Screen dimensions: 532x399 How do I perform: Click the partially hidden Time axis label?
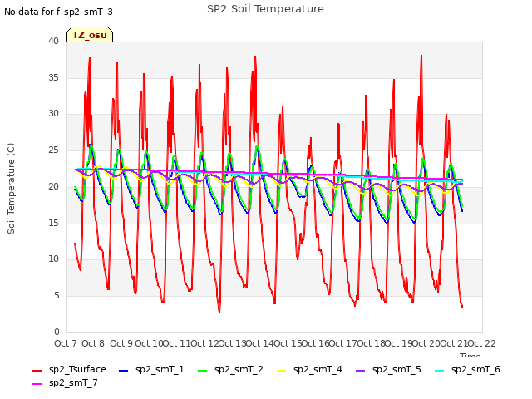click(470, 355)
